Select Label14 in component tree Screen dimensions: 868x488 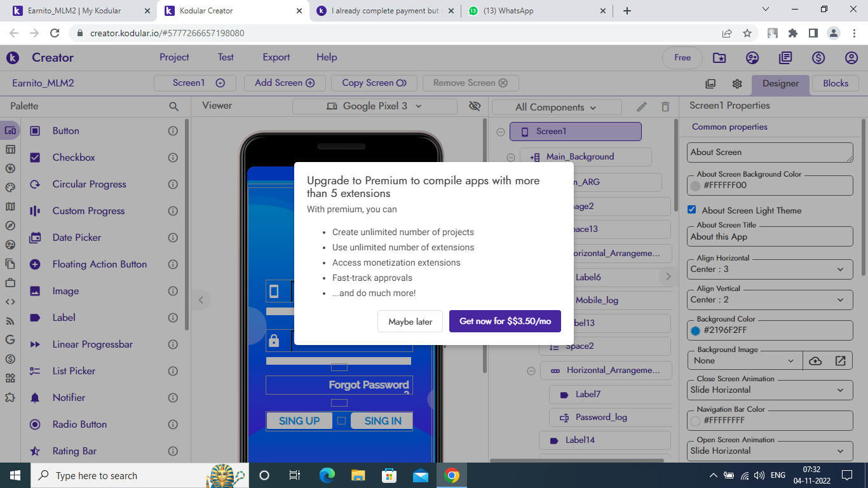[605, 440]
